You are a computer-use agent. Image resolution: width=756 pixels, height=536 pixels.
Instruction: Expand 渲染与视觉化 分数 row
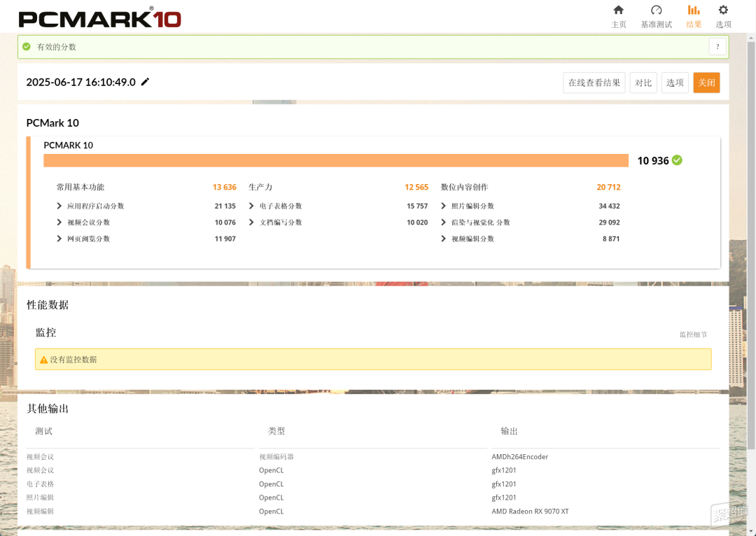443,223
